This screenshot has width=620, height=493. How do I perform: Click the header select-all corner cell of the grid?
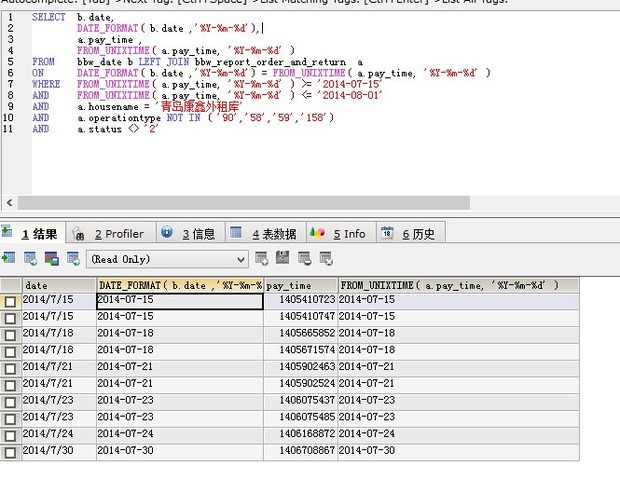11,285
